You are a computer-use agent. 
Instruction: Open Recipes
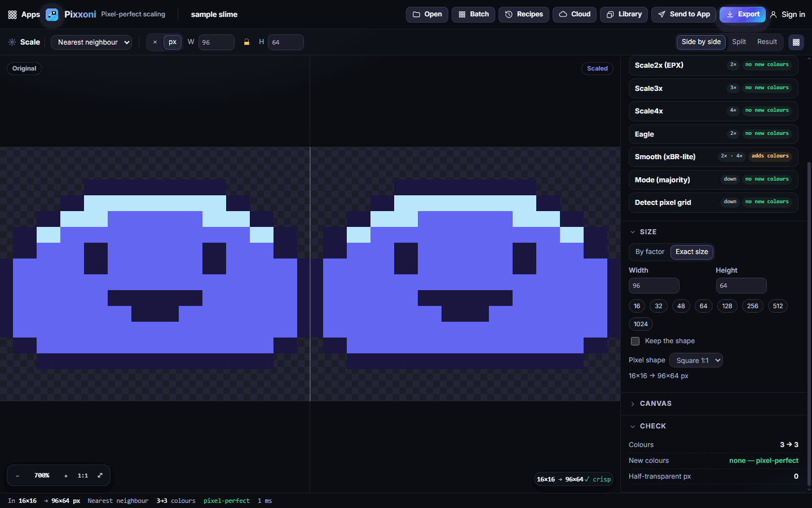click(x=524, y=14)
